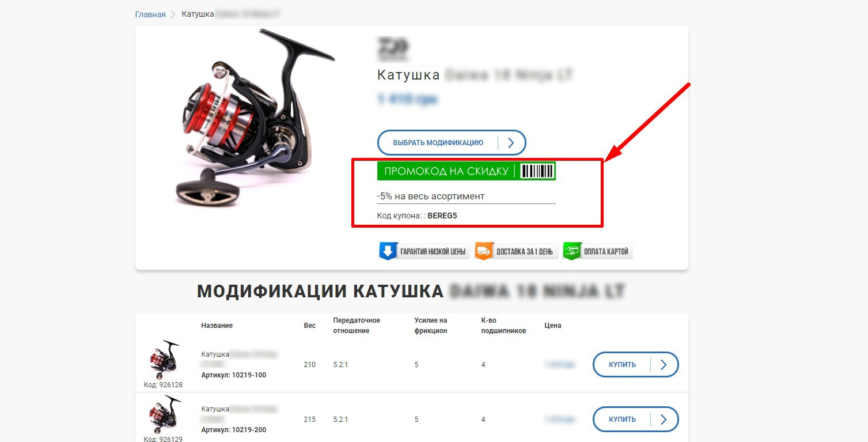The image size is (868, 442).
Task: Click the orange delivery truck icon
Action: 484,251
